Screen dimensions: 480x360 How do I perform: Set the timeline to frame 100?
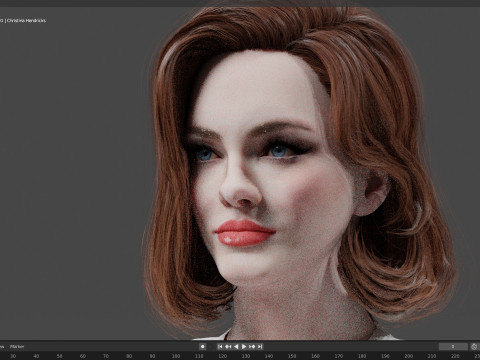pos(176,356)
